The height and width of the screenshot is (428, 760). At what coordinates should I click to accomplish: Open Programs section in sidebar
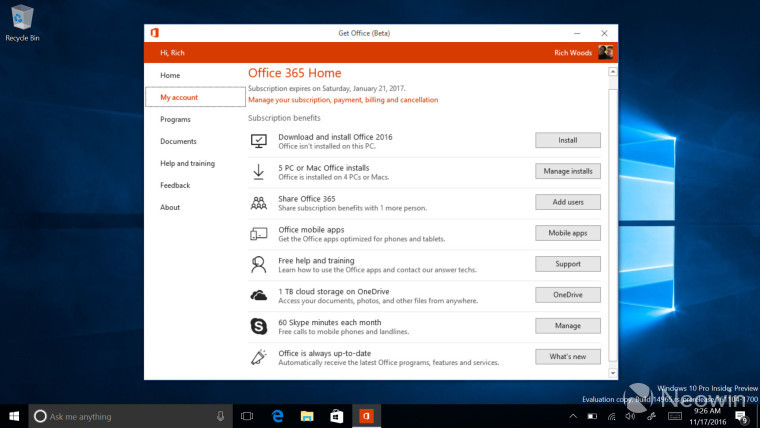coord(175,119)
